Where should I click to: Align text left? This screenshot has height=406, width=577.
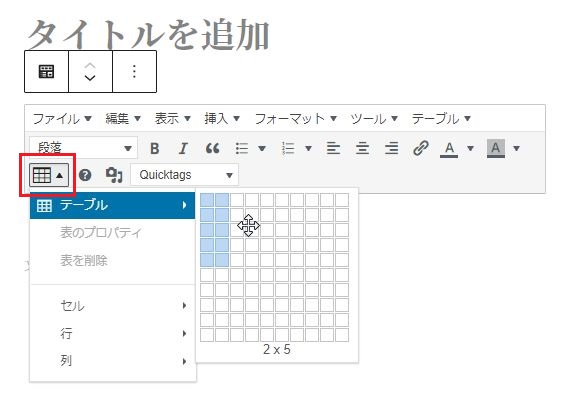(x=333, y=149)
